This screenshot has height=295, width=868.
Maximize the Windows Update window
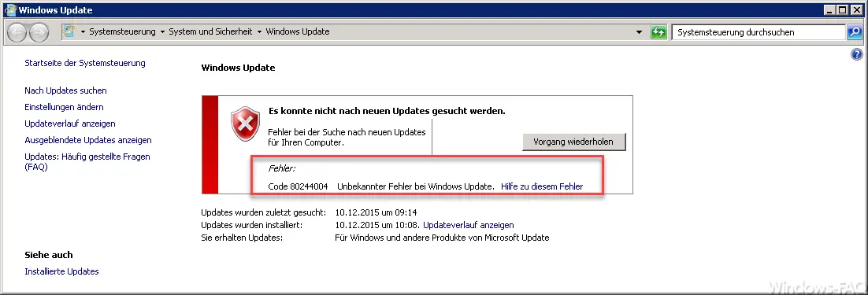843,10
